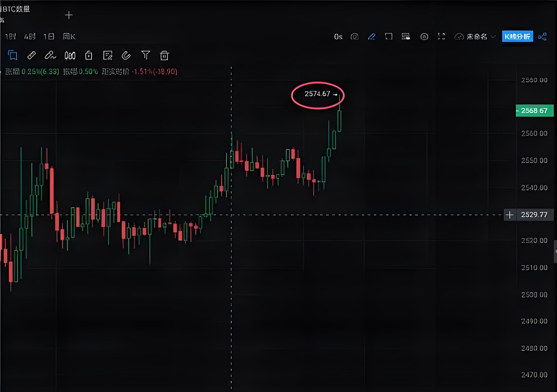Click the 2510.00 price axis label
The image size is (557, 392).
point(534,268)
